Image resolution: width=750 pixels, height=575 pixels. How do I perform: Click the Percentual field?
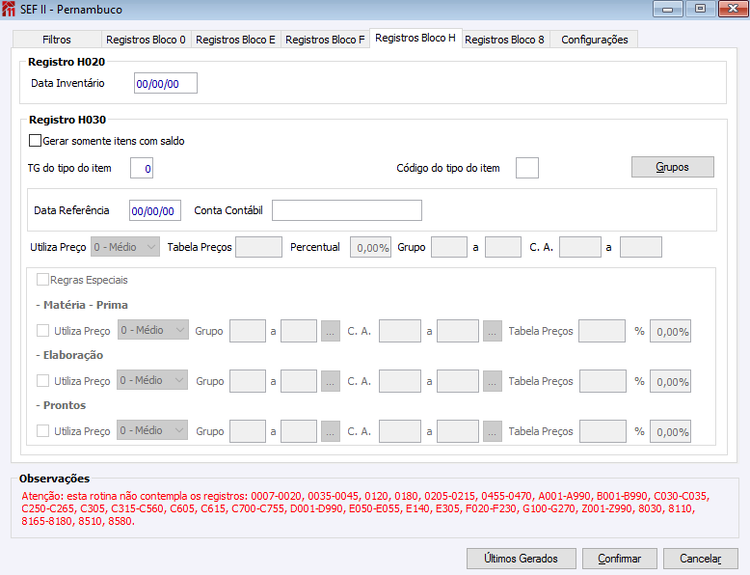371,247
